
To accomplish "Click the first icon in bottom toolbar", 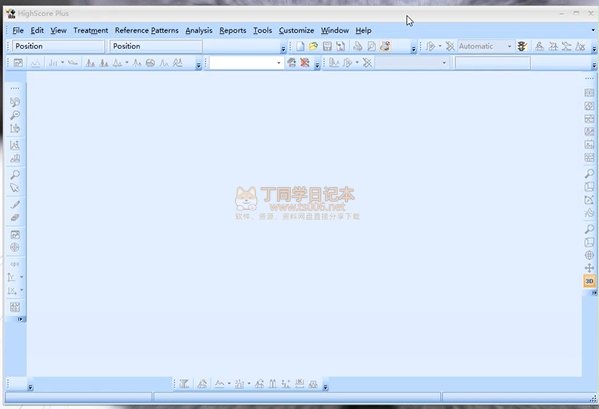I will (x=184, y=384).
